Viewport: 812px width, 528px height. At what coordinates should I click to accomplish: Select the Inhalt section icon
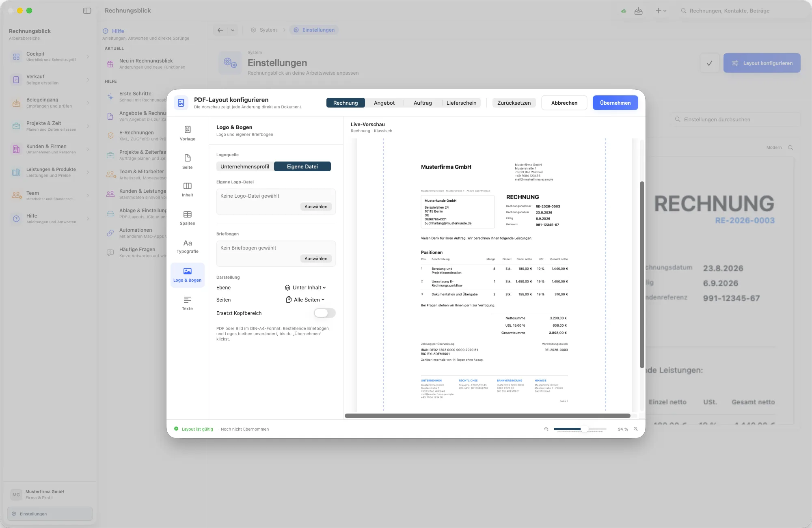(188, 186)
